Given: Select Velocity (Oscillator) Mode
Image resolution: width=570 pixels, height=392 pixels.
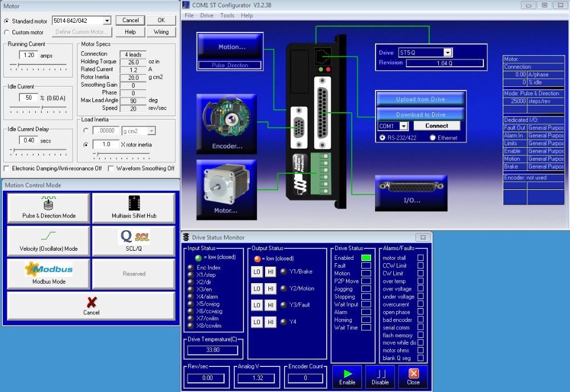Looking at the screenshot, I should (48, 241).
